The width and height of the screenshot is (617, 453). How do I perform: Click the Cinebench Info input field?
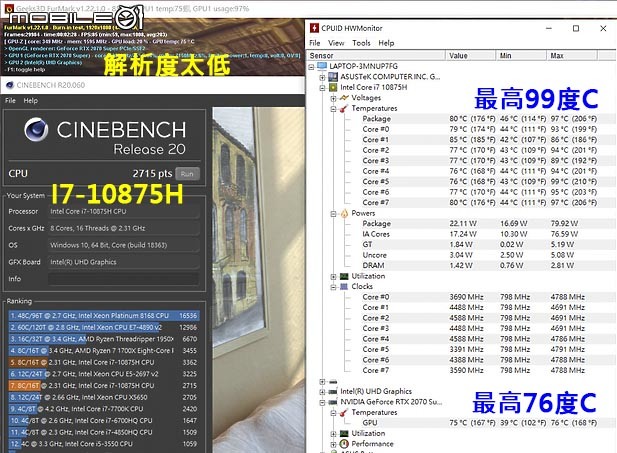[x=124, y=279]
